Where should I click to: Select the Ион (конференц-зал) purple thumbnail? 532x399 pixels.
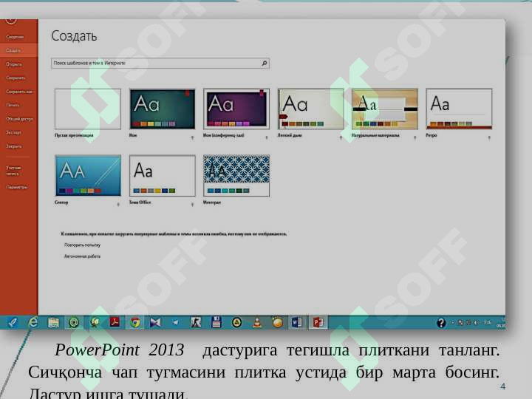coord(236,109)
